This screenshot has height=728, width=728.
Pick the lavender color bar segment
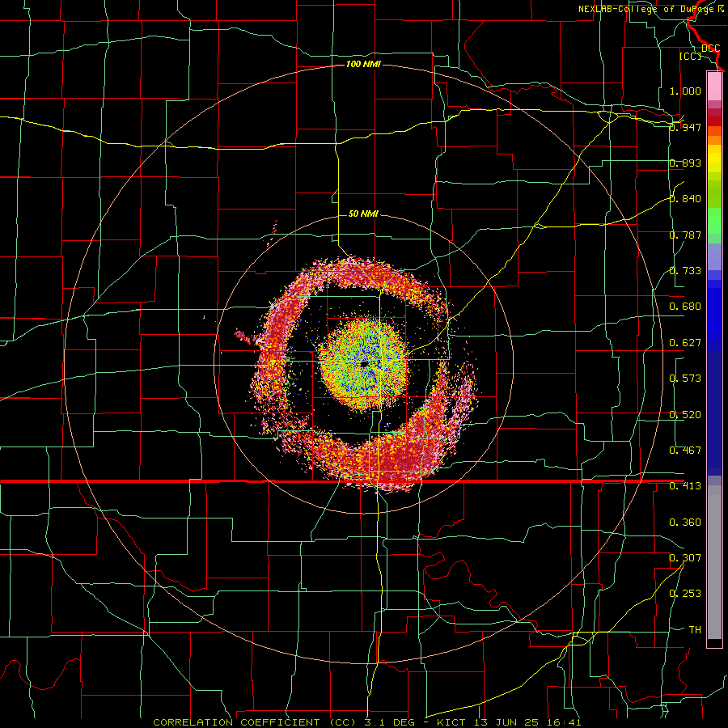click(x=714, y=256)
